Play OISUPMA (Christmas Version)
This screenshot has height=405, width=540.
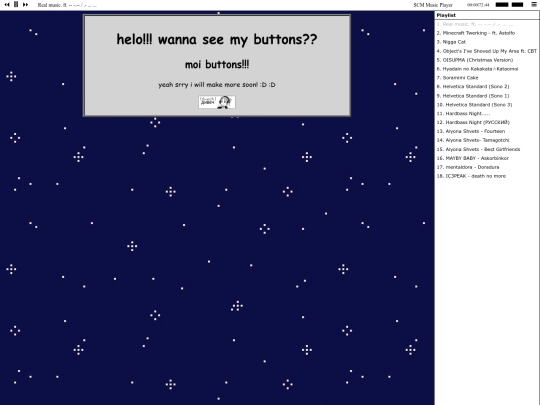(x=487, y=60)
